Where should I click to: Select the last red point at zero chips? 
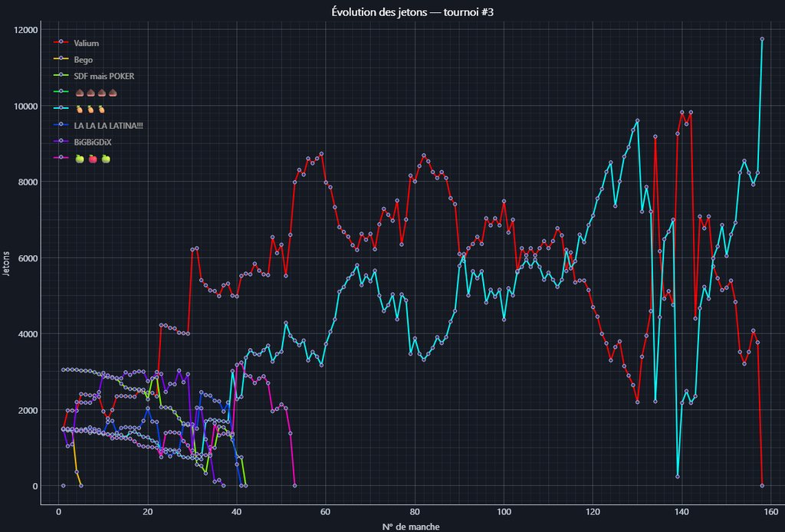(762, 485)
